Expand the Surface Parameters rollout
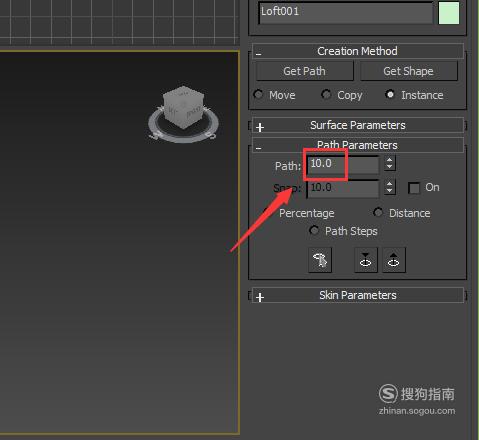This screenshot has width=479, height=440. pyautogui.click(x=358, y=125)
